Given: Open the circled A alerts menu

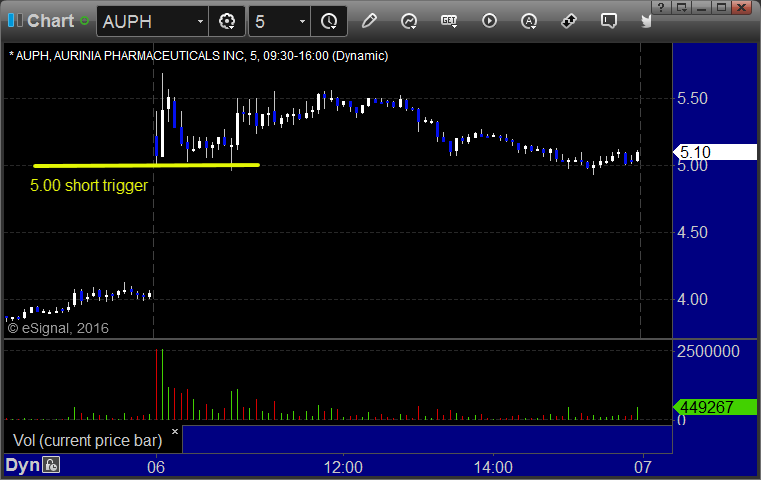Looking at the screenshot, I should coord(529,21).
